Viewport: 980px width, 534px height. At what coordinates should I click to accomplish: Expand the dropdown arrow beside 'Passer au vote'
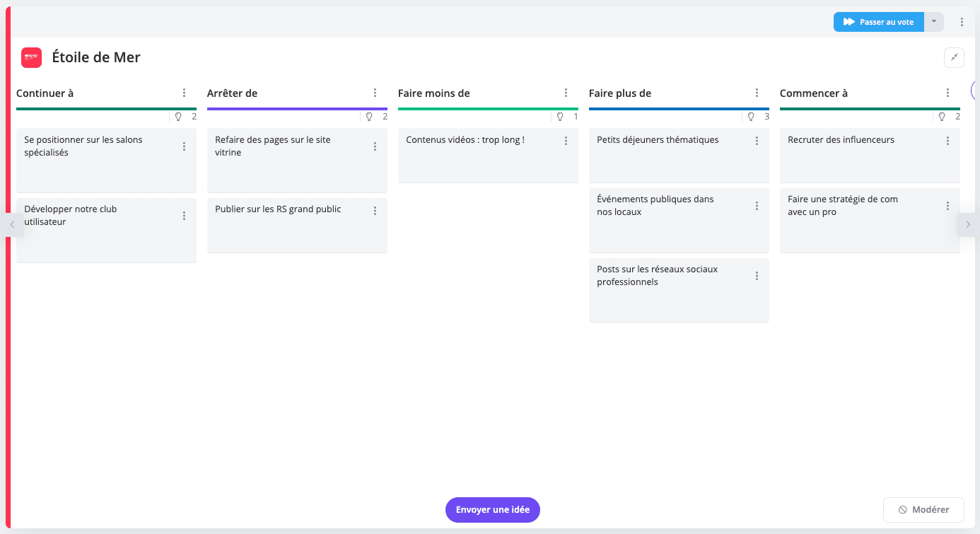point(933,22)
